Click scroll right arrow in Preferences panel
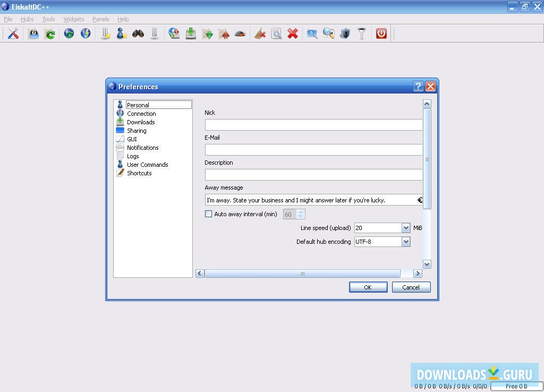544x392 pixels. pos(418,274)
